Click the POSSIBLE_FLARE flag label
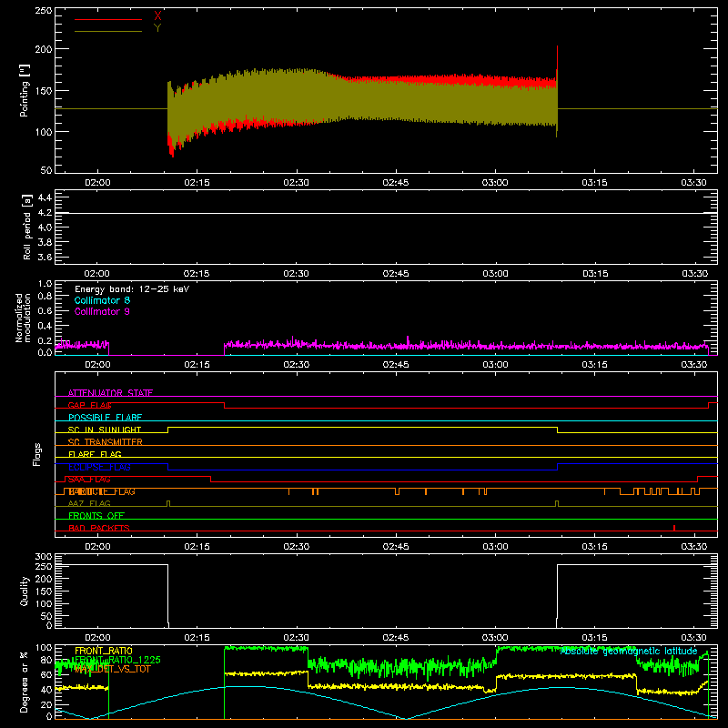This screenshot has width=728, height=728. click(x=105, y=418)
